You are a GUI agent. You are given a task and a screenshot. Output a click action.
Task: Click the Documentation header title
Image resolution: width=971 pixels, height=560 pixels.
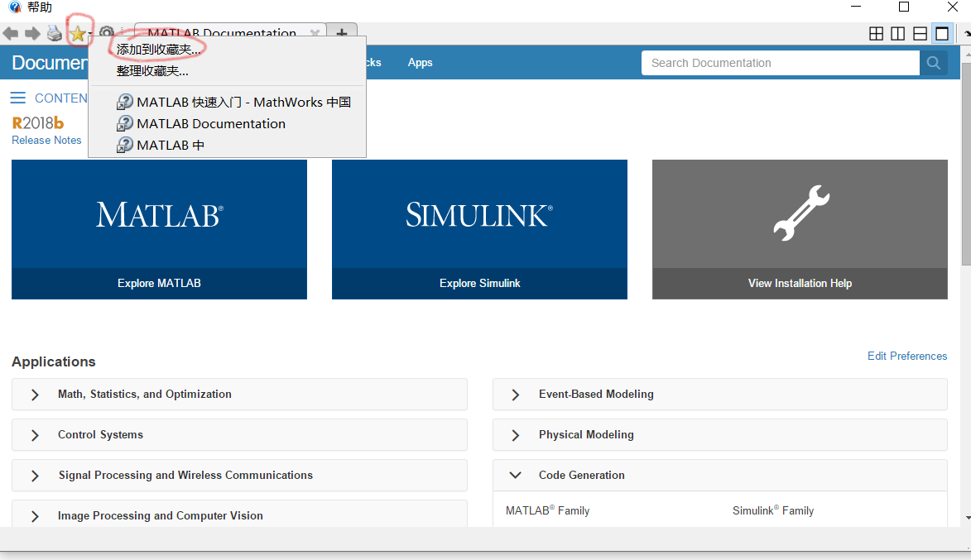[x=50, y=63]
